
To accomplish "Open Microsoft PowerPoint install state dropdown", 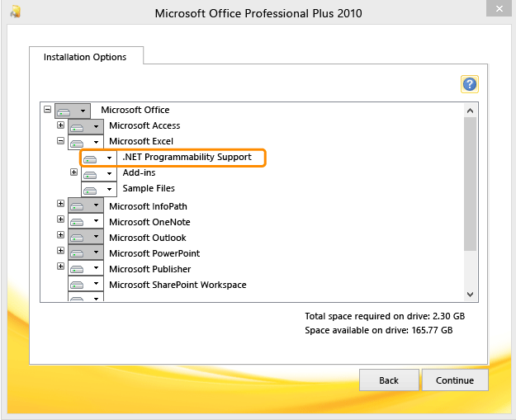I will point(86,252).
